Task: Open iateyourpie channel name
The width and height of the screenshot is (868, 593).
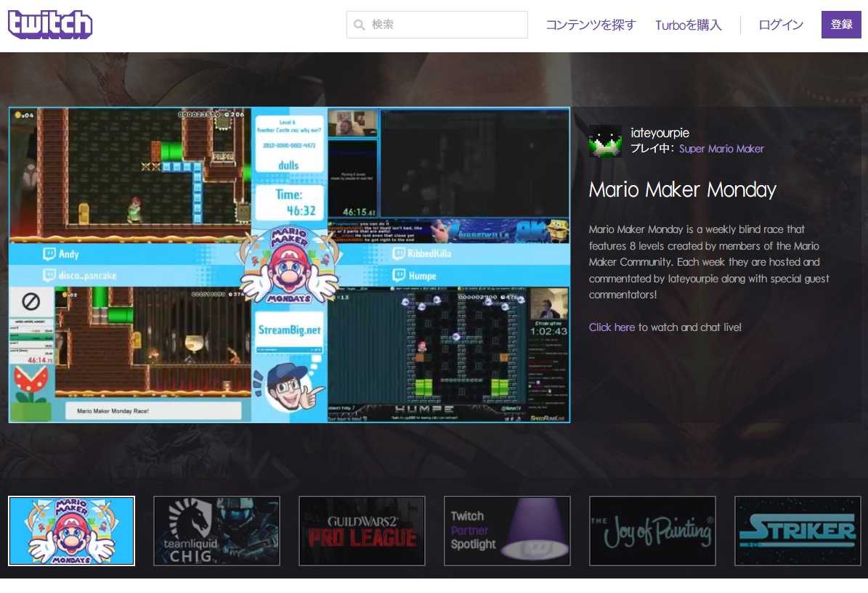Action: 660,133
